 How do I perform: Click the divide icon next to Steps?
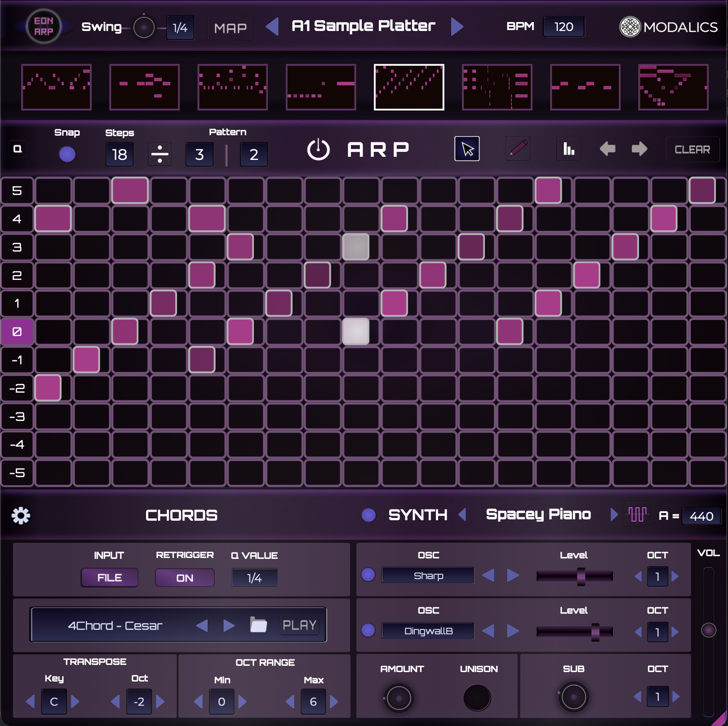coord(160,155)
